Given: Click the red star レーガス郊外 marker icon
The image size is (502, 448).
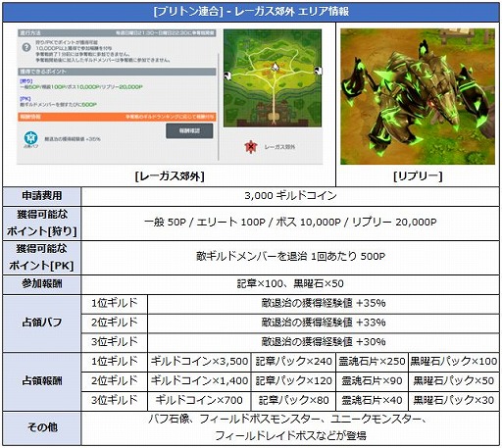Looking at the screenshot, I should click(x=251, y=147).
